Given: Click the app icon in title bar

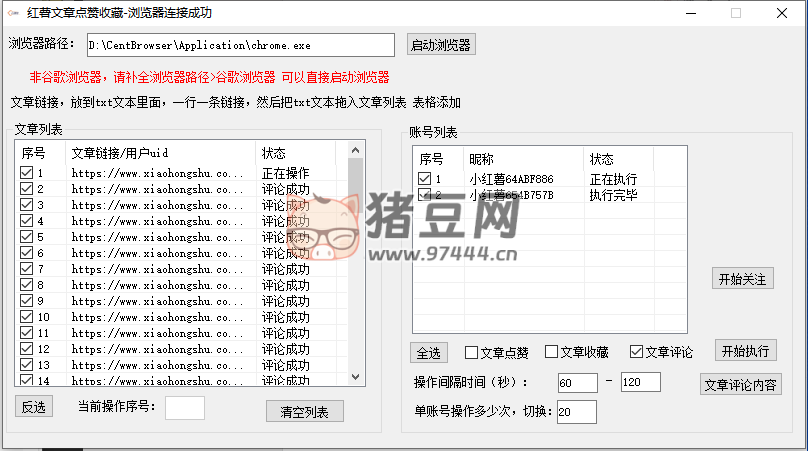Looking at the screenshot, I should (x=13, y=13).
